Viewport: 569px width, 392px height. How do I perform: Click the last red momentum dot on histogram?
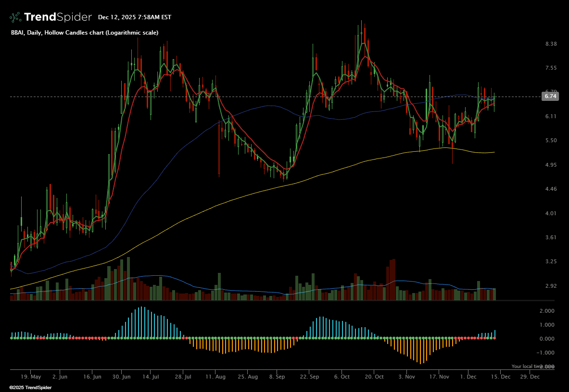(x=494, y=338)
